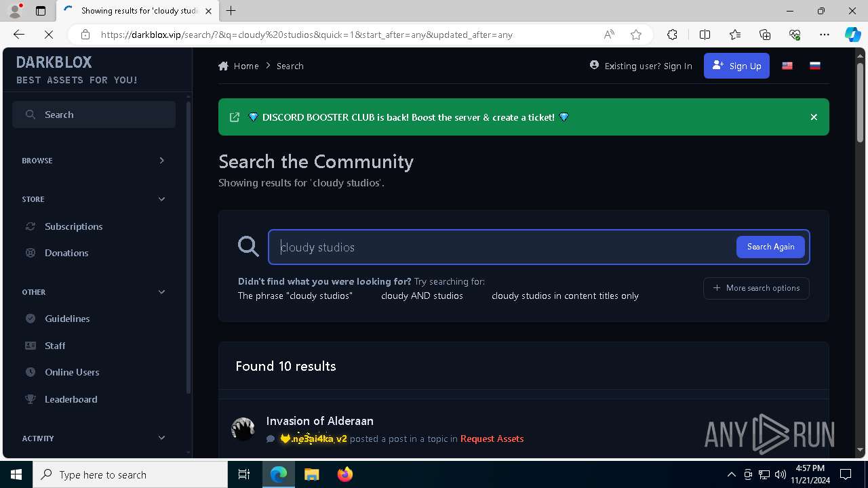Select the US flag language icon

coord(787,66)
